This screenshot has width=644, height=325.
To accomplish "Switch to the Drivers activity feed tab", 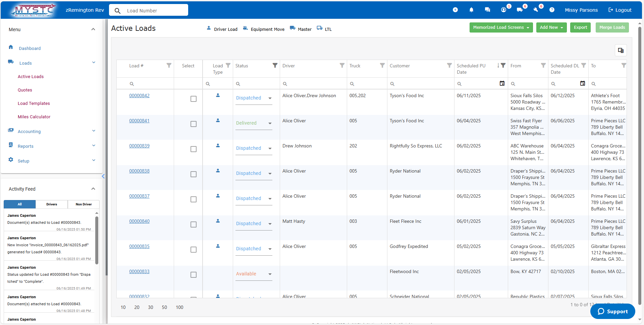I will click(52, 204).
